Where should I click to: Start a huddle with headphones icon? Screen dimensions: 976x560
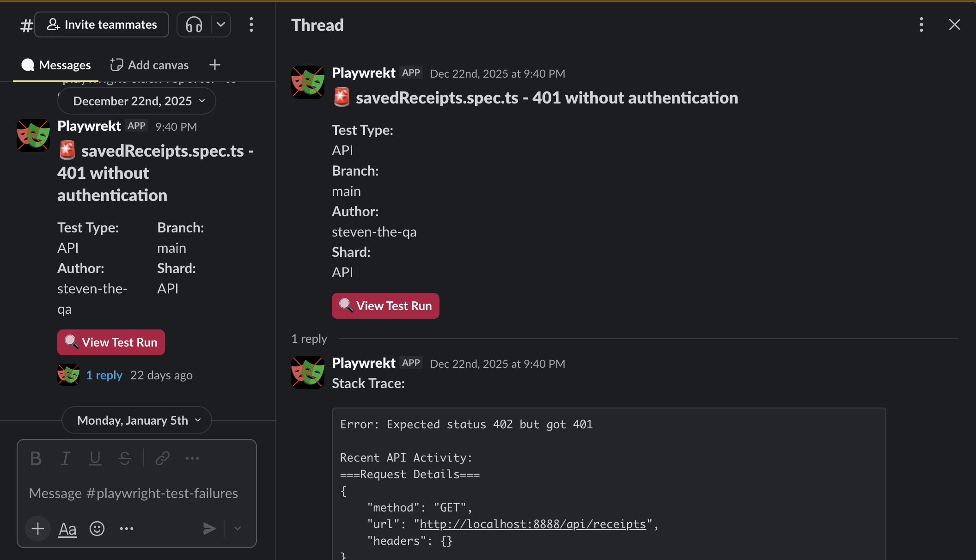coord(194,24)
